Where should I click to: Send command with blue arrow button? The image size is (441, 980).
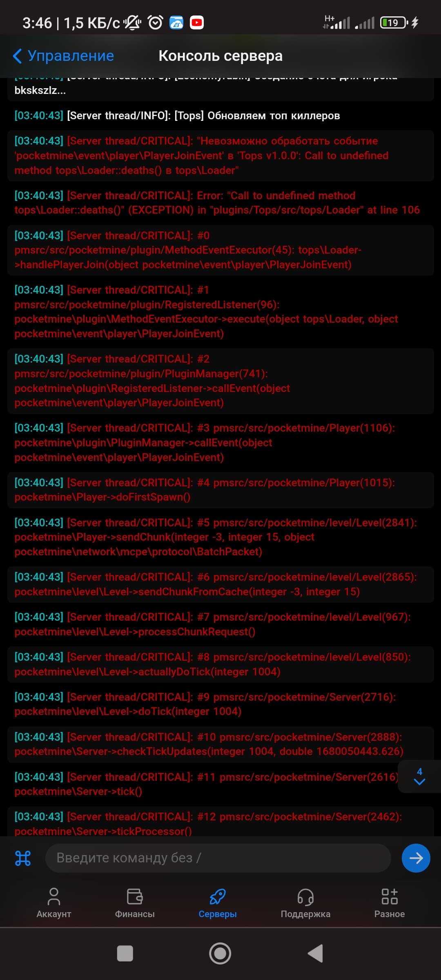tap(416, 858)
